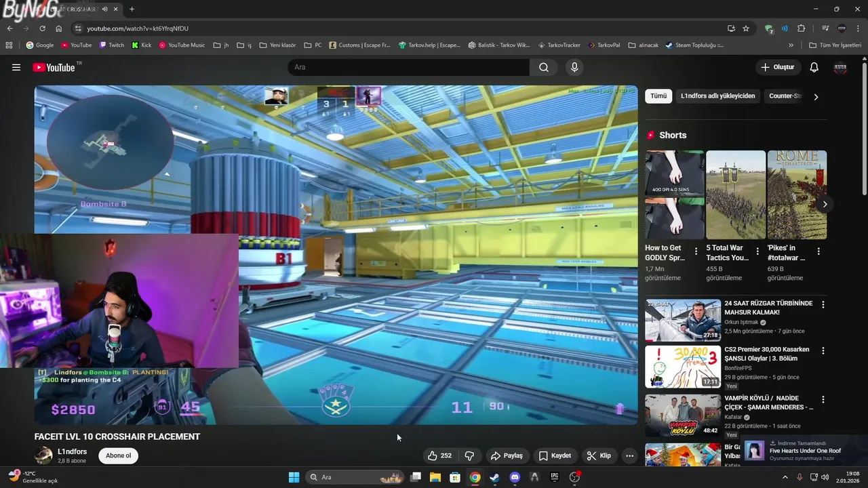Open the YouTube notifications bell
Image resolution: width=868 pixels, height=488 pixels.
[x=814, y=67]
